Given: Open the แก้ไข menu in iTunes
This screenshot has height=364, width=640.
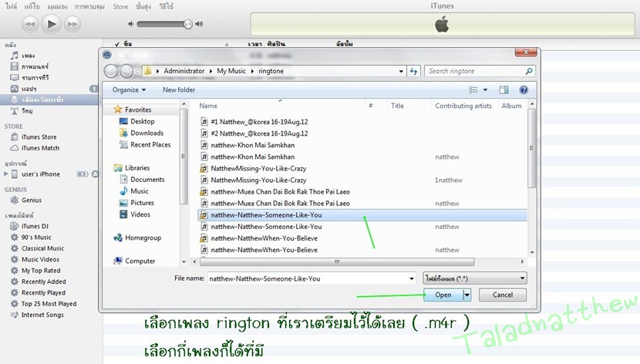Looking at the screenshot, I should [32, 6].
